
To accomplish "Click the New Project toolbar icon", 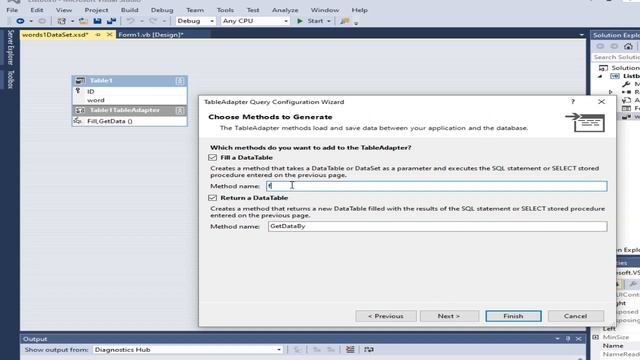I will [x=61, y=21].
